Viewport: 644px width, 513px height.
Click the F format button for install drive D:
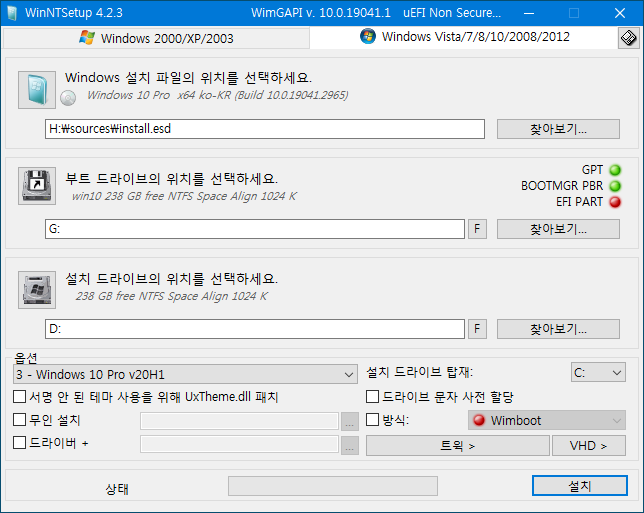tap(477, 329)
